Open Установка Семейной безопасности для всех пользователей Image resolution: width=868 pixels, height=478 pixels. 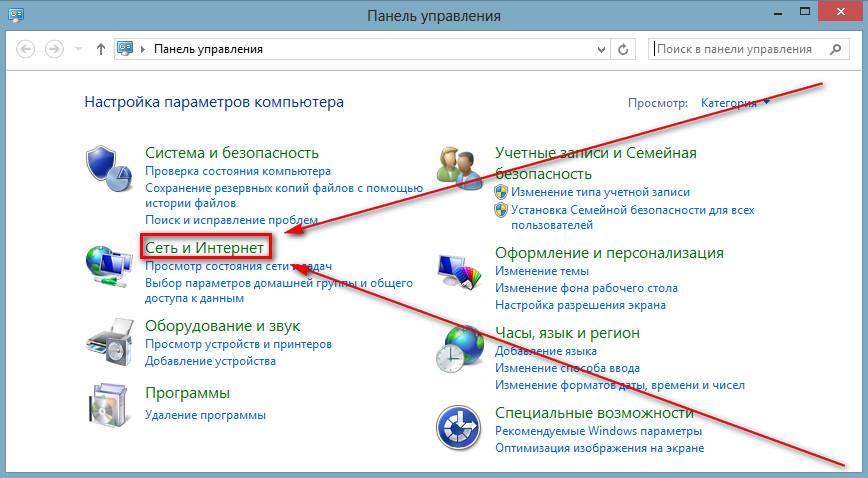coord(633,218)
